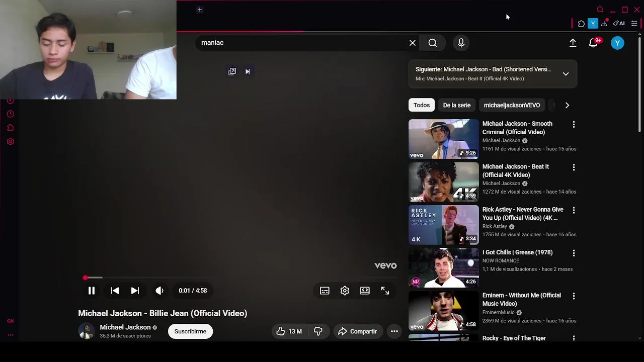Open the Opera tab search magnifier

pos(600,10)
